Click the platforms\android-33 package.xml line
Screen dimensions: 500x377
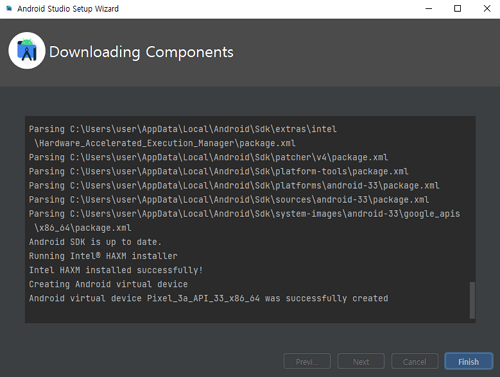234,185
